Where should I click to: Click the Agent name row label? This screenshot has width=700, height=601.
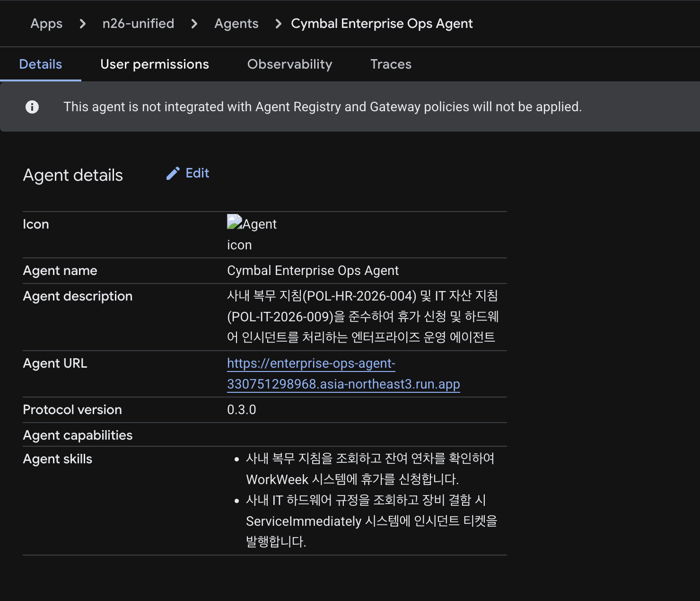(x=60, y=271)
